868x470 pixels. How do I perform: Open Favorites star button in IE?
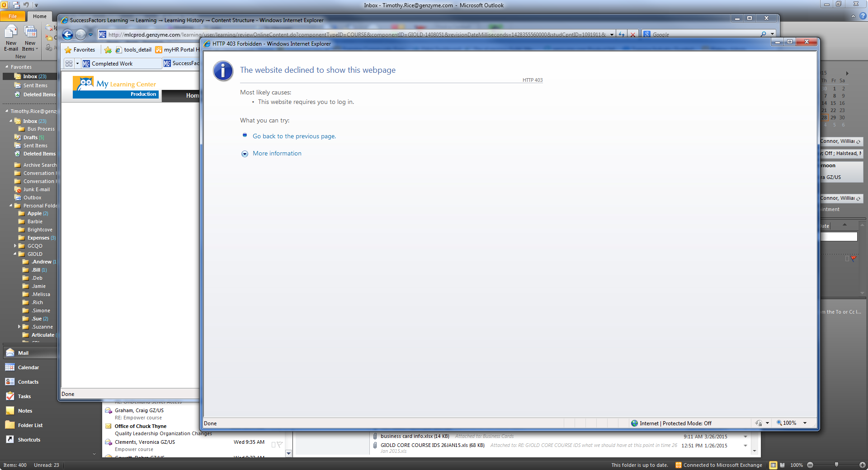(80, 50)
